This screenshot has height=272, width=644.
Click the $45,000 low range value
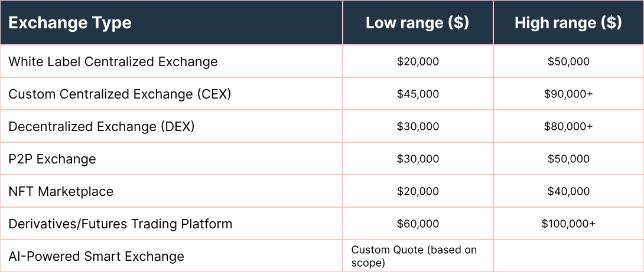coord(418,94)
